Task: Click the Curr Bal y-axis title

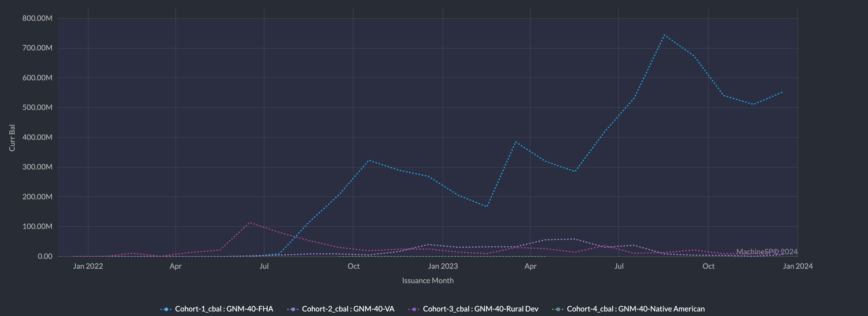Action: (x=12, y=138)
